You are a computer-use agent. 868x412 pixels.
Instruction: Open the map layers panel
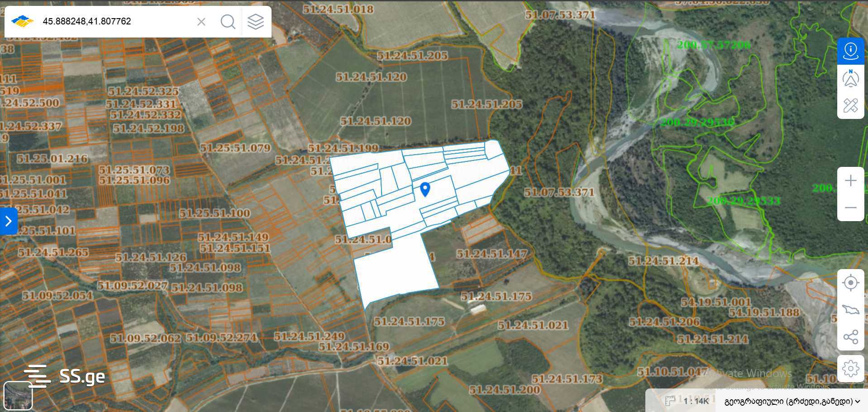[256, 21]
